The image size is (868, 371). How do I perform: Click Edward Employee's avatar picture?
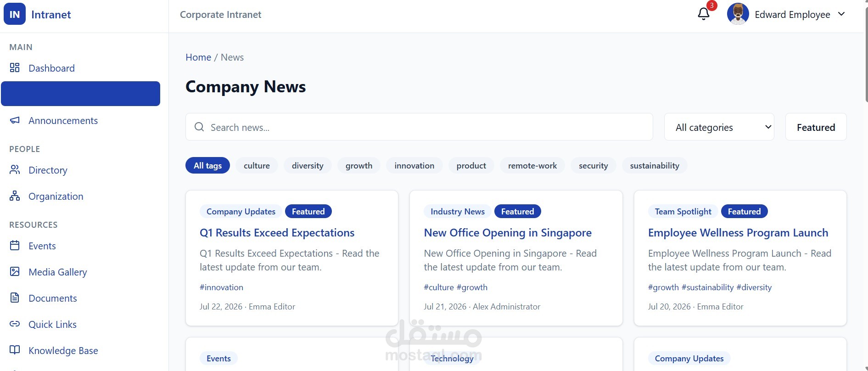738,14
